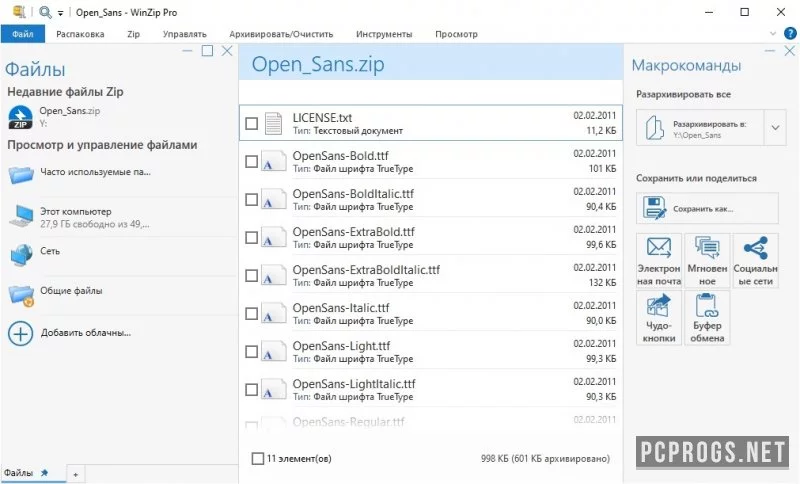Check the OpenSans-ExtraBold.ttf checkbox
This screenshot has height=484, width=800.
point(252,238)
